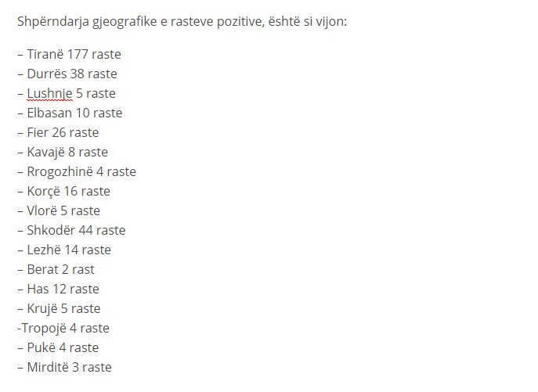This screenshot has height=392, width=538.
Task: Click the Berat 2 rast line
Action: (x=56, y=269)
